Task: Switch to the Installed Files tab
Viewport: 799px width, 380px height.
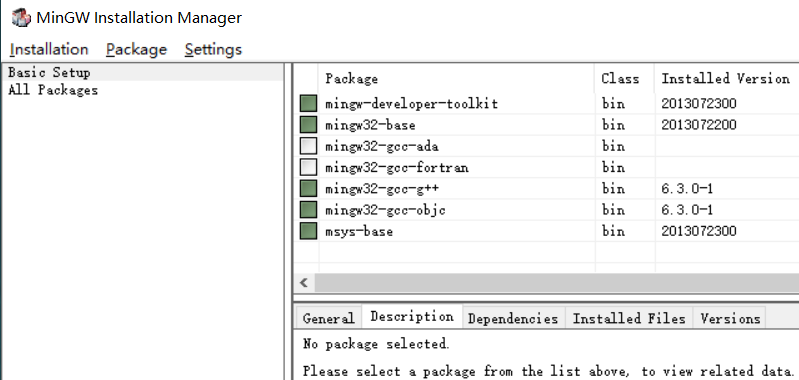Action: pyautogui.click(x=629, y=318)
